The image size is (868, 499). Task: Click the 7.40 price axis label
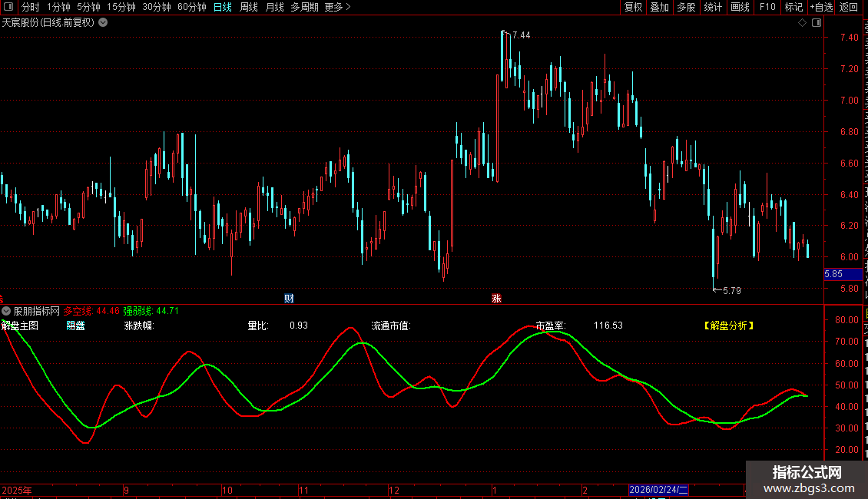(849, 38)
